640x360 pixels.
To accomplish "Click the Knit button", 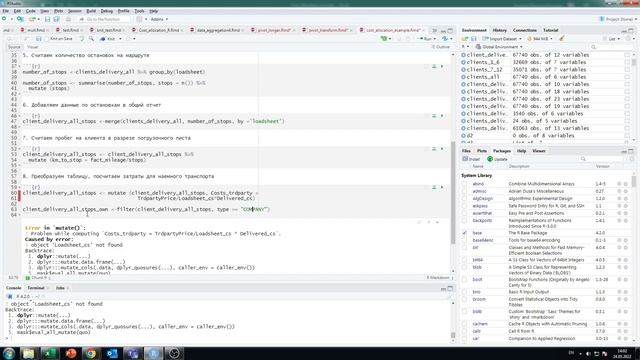I will pos(109,39).
